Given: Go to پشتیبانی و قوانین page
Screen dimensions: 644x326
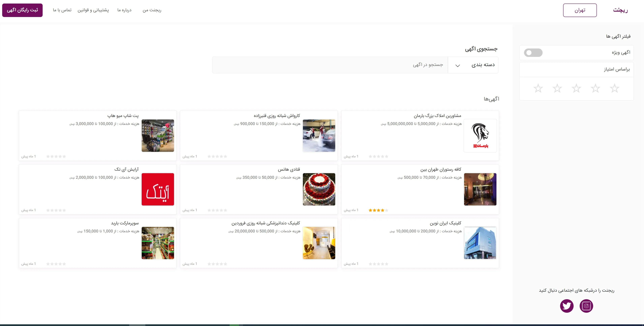Looking at the screenshot, I should coord(93,10).
